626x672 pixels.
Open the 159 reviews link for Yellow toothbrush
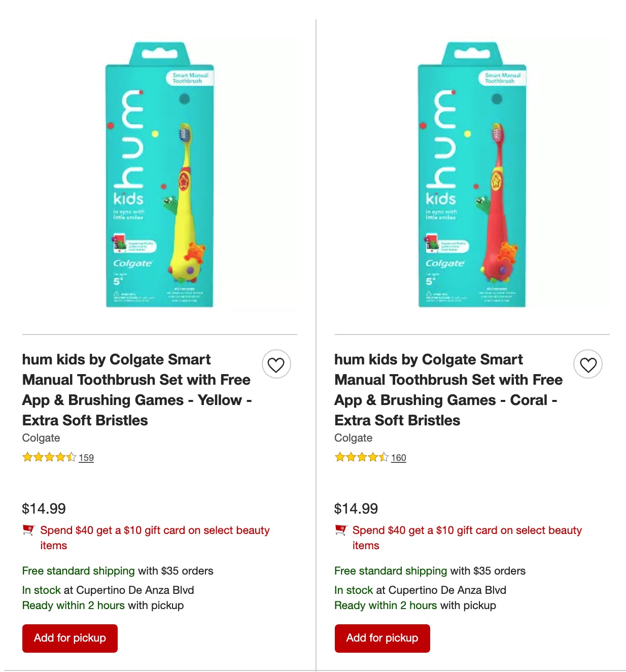(x=86, y=458)
